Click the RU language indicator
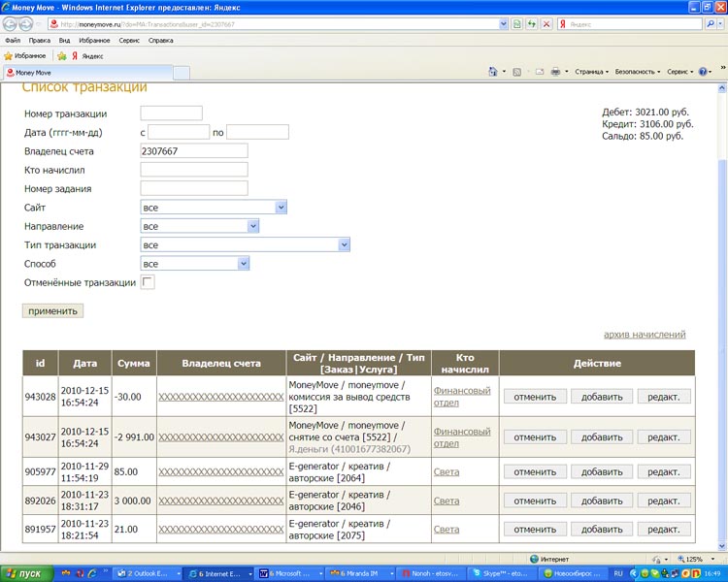728x582 pixels. coord(618,573)
